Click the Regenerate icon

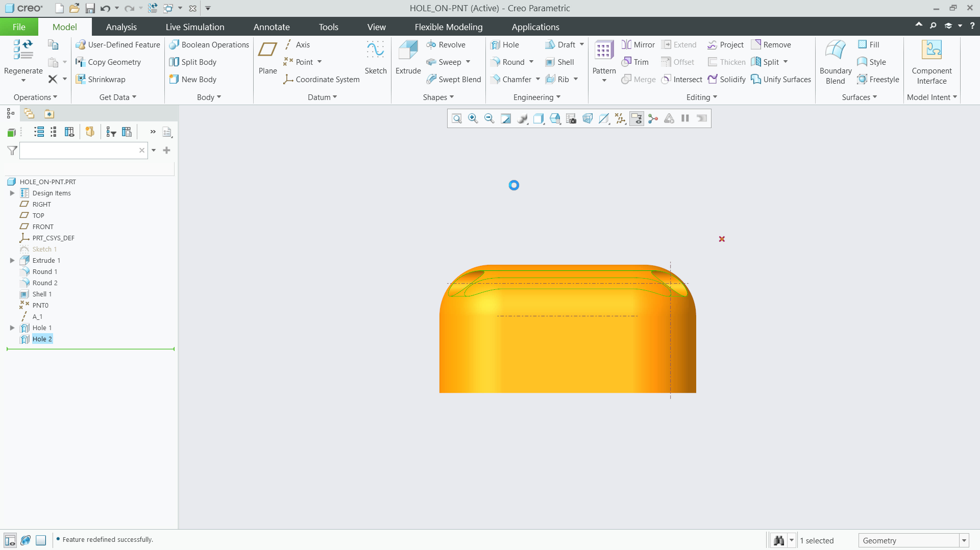click(23, 50)
